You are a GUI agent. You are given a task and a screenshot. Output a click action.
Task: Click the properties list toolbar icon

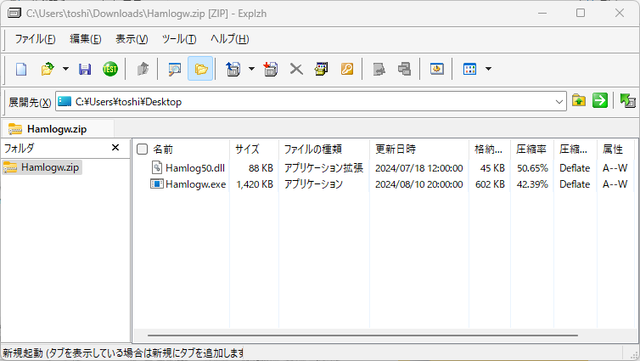[321, 69]
